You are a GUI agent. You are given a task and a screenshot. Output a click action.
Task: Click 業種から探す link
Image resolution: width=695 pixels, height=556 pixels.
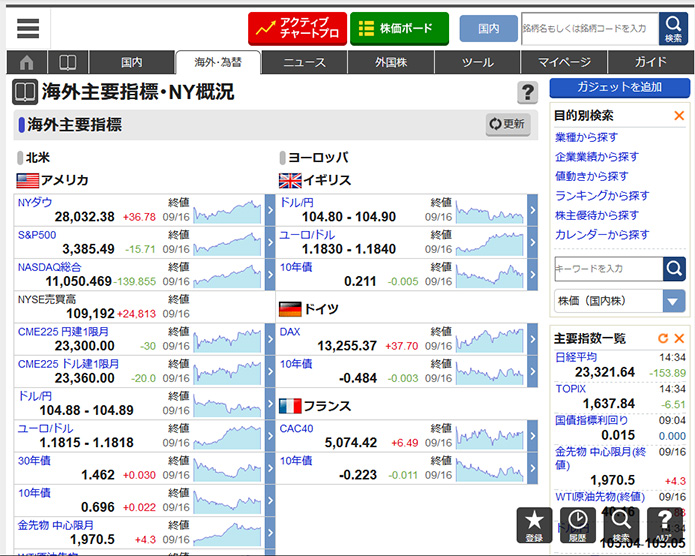(586, 137)
